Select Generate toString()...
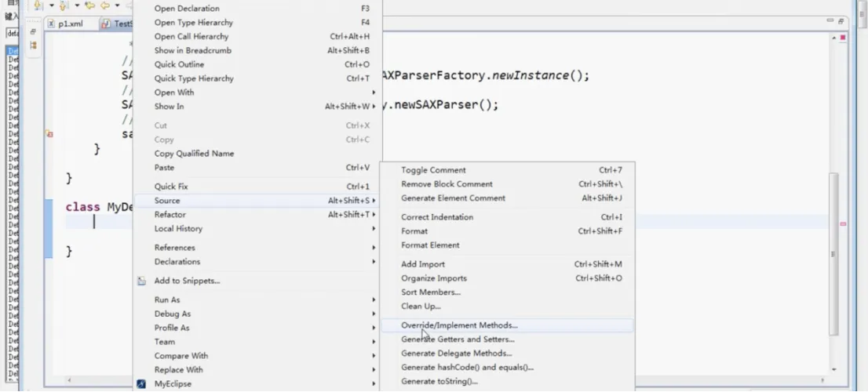Screen dimensions: 868x392 point(507,382)
